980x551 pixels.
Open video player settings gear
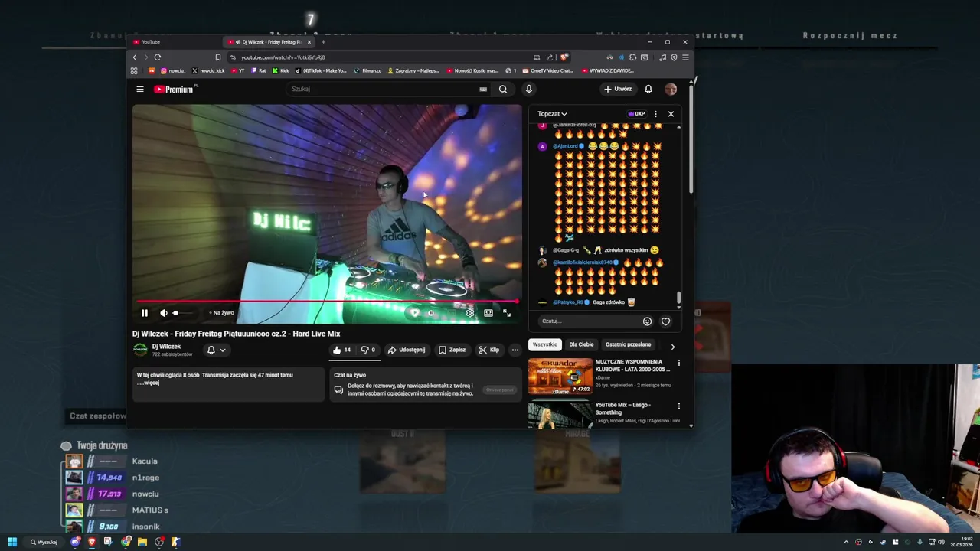point(469,312)
